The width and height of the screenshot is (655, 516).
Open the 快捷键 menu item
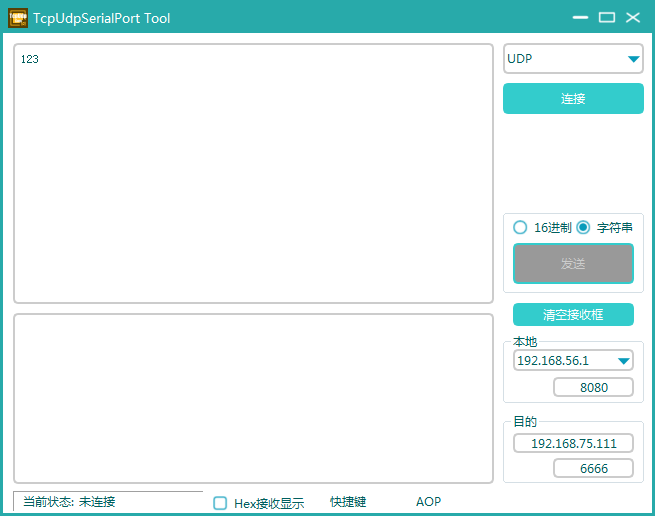[x=348, y=502]
